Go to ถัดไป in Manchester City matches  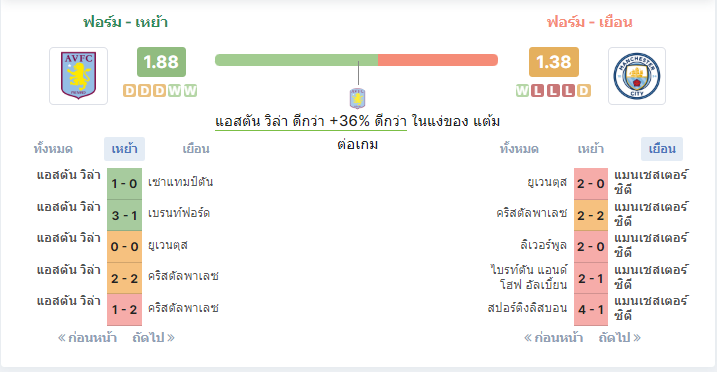(x=620, y=338)
